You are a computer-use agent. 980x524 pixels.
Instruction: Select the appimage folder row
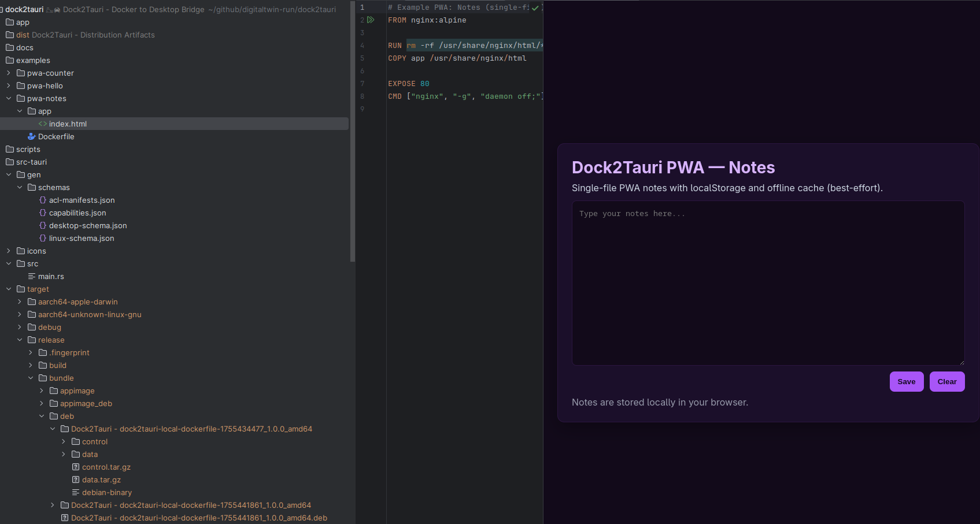coord(77,391)
